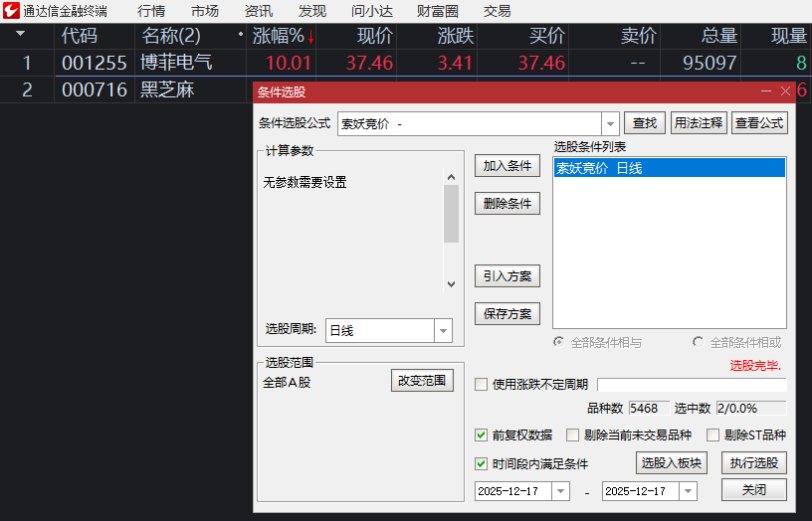
Task: Uncheck 前复权数据 checkbox
Action: tap(482, 434)
